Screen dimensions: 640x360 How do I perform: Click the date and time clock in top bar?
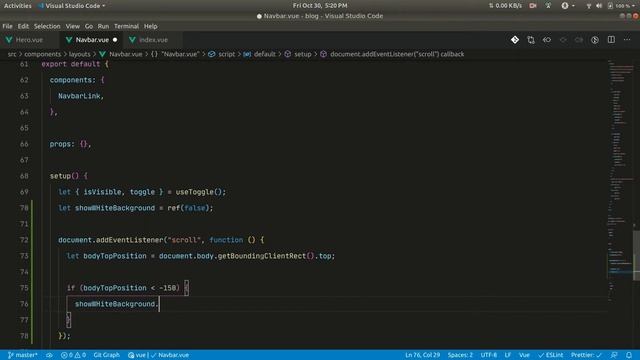[x=320, y=6]
